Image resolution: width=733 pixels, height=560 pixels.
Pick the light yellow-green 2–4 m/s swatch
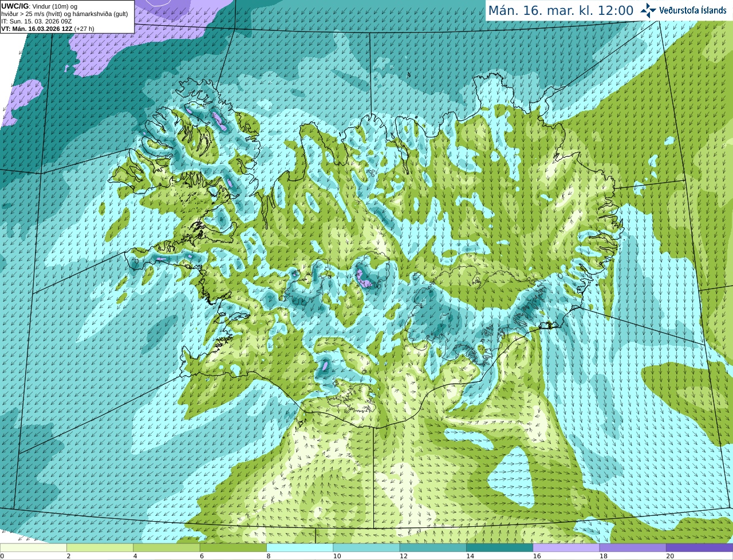pyautogui.click(x=100, y=547)
